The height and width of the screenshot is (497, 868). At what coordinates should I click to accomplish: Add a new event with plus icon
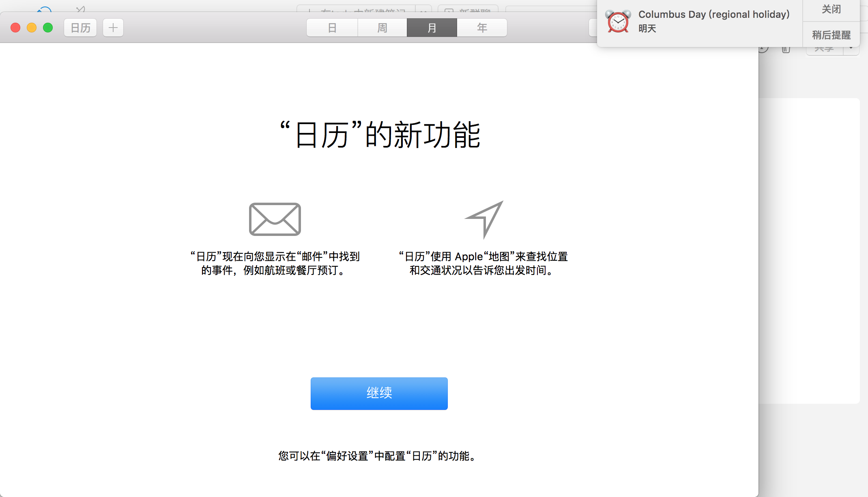[113, 28]
